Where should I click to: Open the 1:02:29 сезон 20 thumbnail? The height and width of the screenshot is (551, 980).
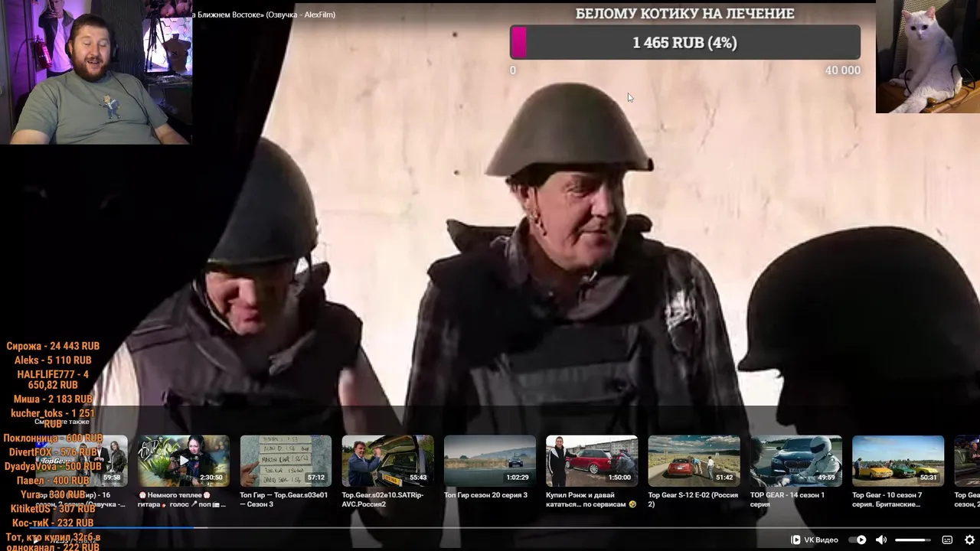490,461
